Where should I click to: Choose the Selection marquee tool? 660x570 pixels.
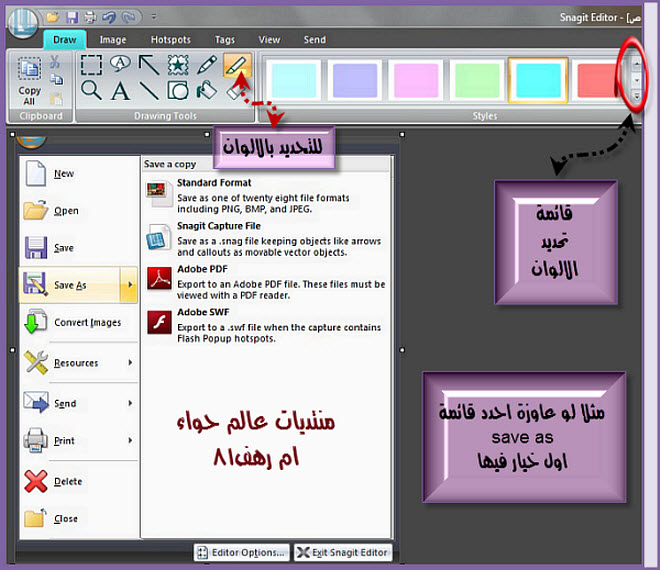[91, 66]
